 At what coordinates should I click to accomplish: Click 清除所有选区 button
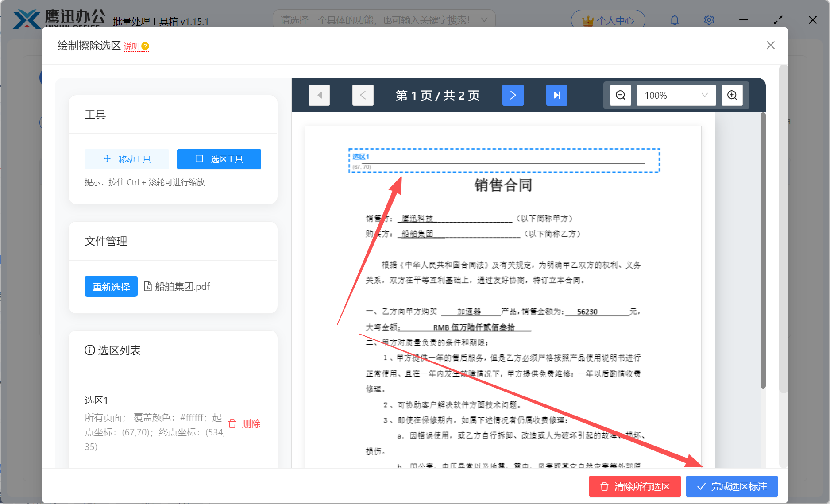click(x=635, y=486)
